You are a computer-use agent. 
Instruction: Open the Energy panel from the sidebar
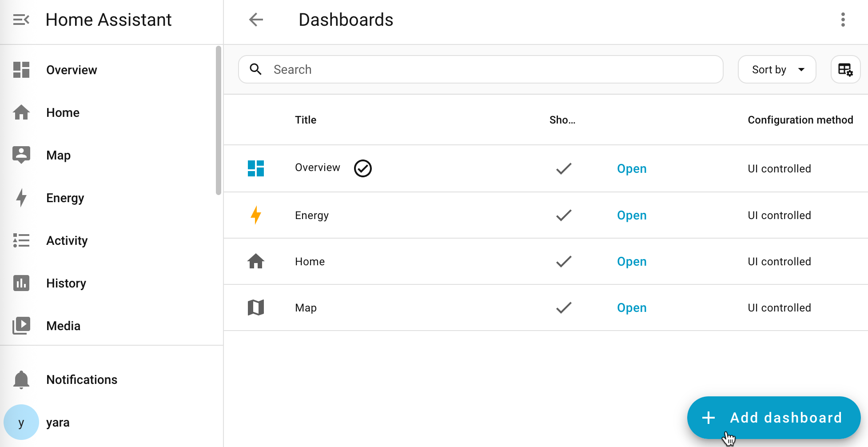(21, 198)
